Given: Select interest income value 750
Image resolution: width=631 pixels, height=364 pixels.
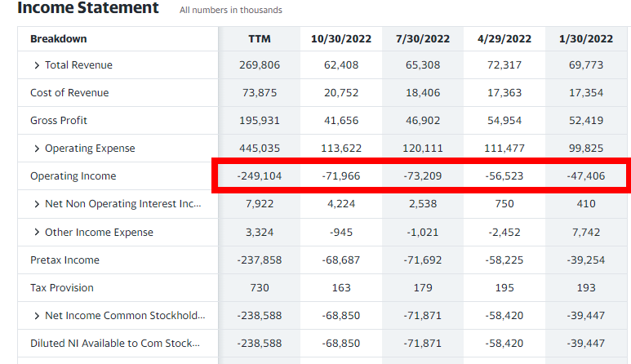Looking at the screenshot, I should click(x=504, y=204).
